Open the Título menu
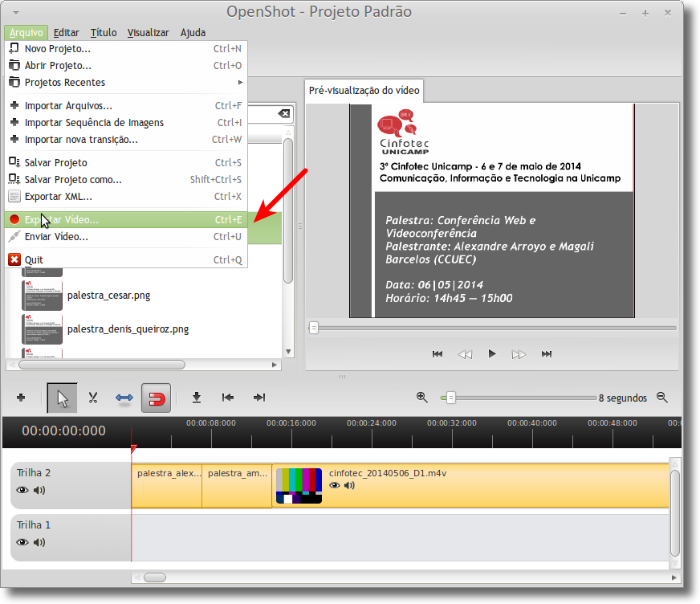This screenshot has width=700, height=604. [104, 33]
